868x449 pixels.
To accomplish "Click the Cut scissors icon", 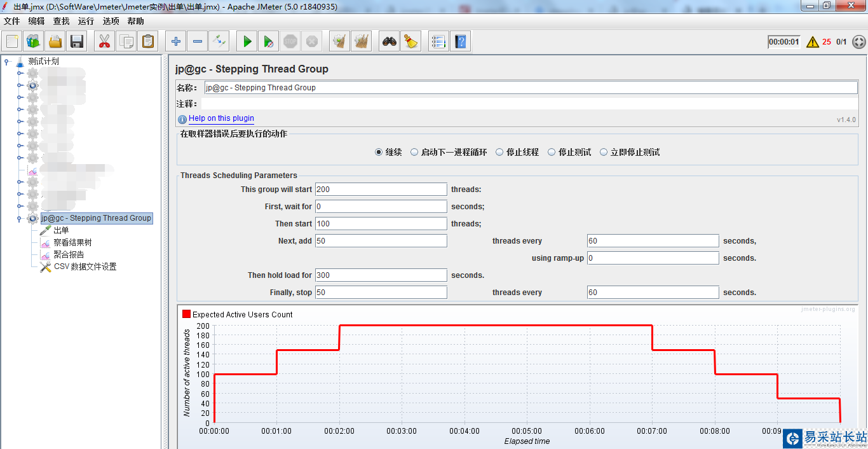I will (105, 42).
